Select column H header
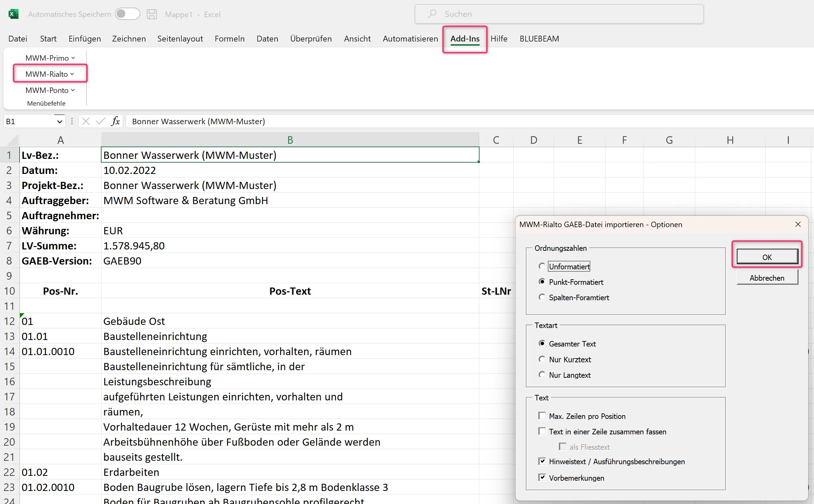The height and width of the screenshot is (504, 814). coord(730,140)
